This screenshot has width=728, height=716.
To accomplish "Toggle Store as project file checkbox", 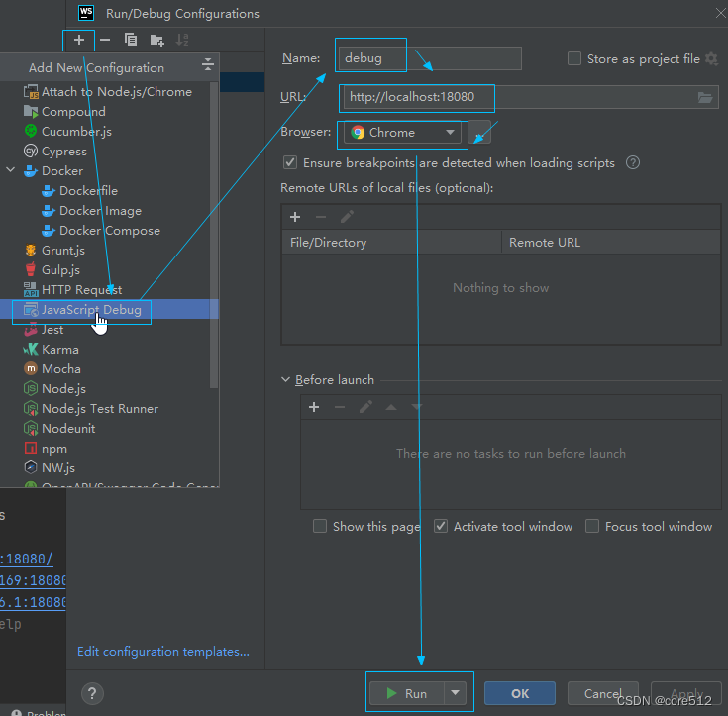I will click(x=574, y=59).
